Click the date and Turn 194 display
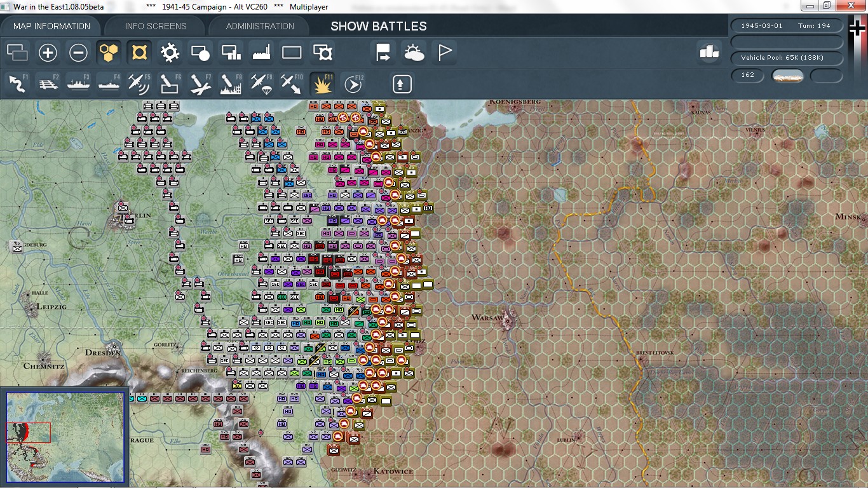868x488 pixels. click(x=787, y=26)
